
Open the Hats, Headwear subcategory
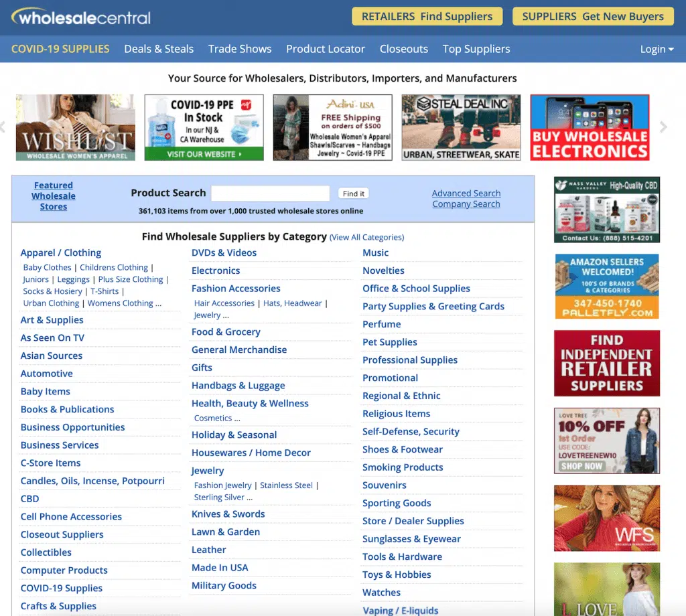[293, 303]
